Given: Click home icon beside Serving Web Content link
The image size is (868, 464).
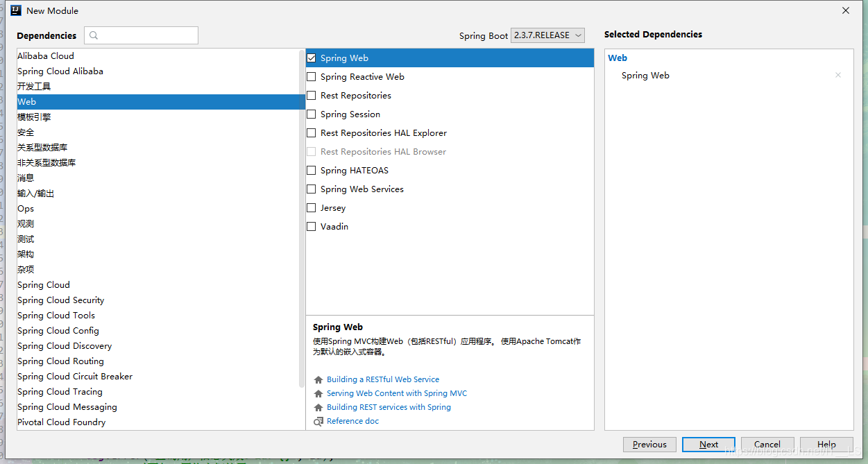Looking at the screenshot, I should point(318,393).
